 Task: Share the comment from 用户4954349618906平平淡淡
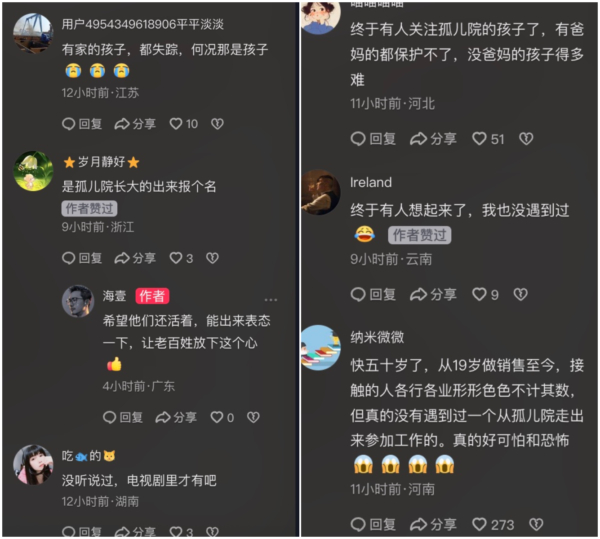tap(135, 124)
